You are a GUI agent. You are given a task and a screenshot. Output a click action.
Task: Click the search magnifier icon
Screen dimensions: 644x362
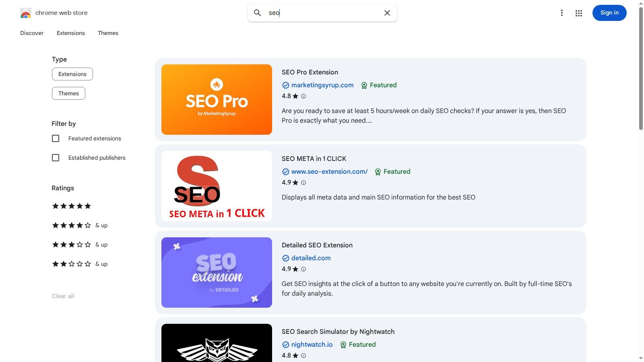258,13
